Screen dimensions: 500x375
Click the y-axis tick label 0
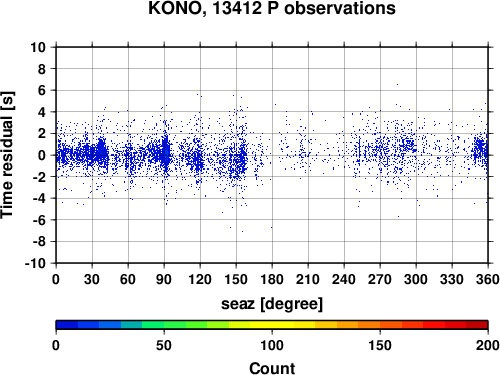pos(42,155)
